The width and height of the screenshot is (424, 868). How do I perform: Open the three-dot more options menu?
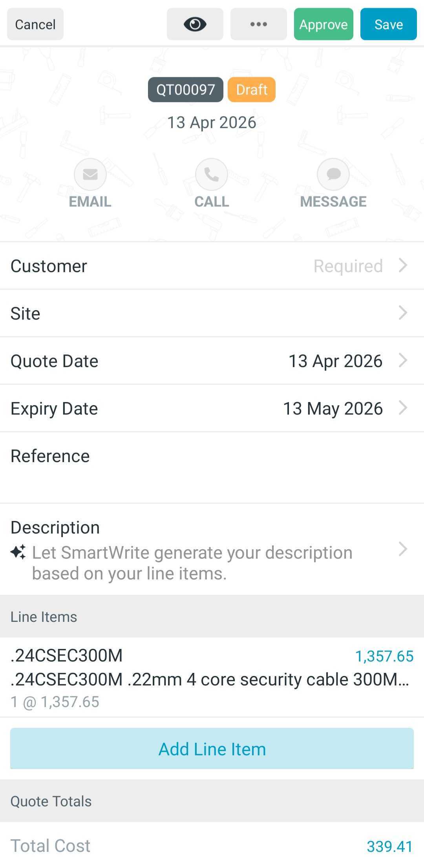[x=258, y=24]
